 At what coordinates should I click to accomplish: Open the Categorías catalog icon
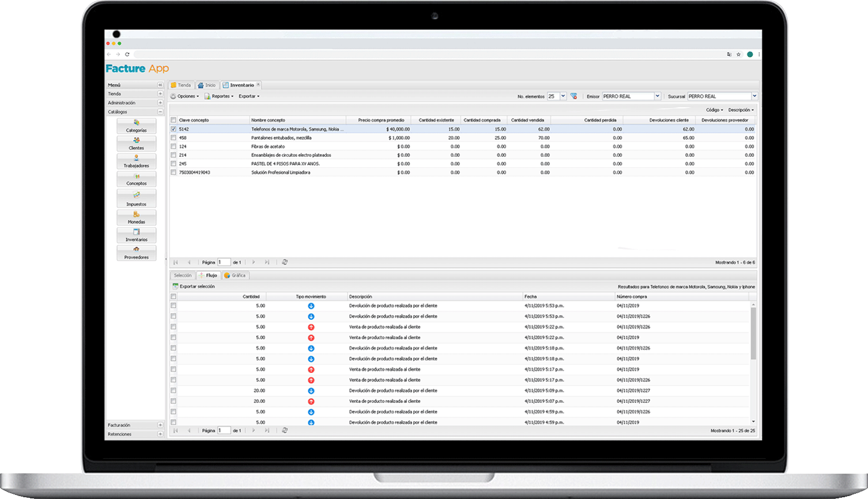137,126
